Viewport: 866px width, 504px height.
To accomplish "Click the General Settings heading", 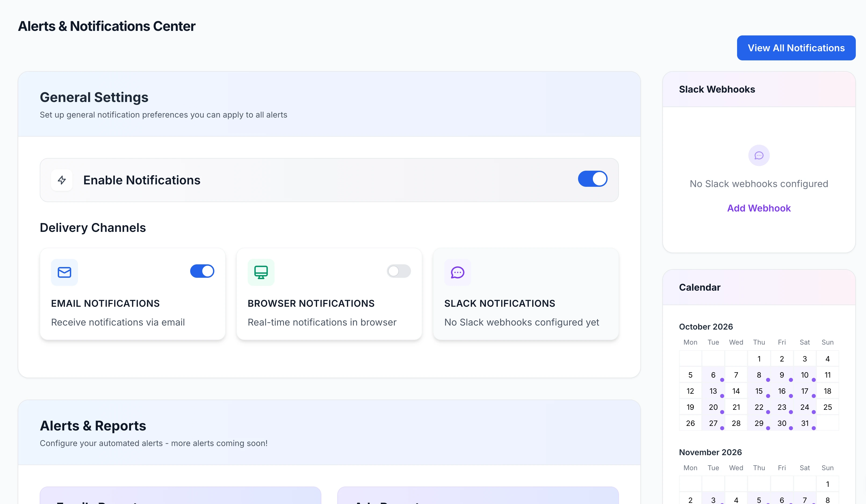I will (x=94, y=97).
